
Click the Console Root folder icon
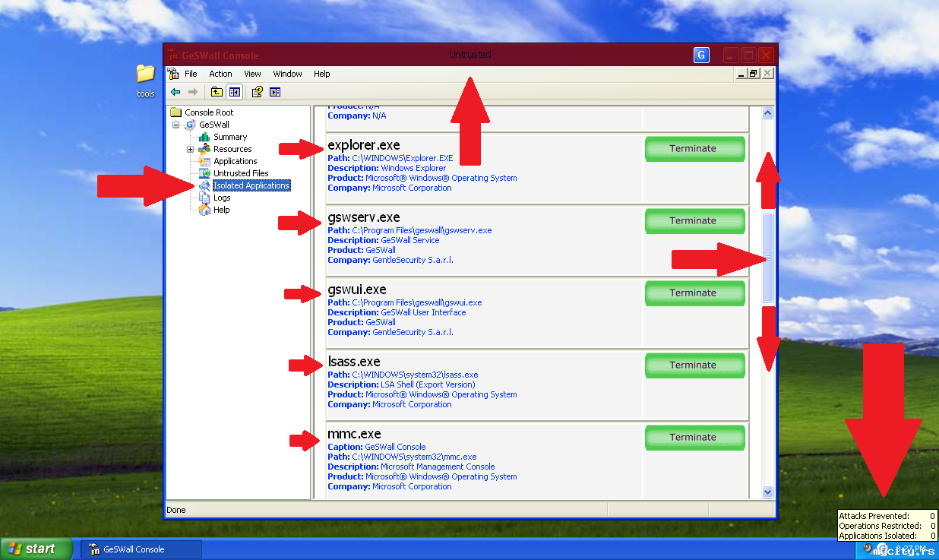[x=176, y=112]
